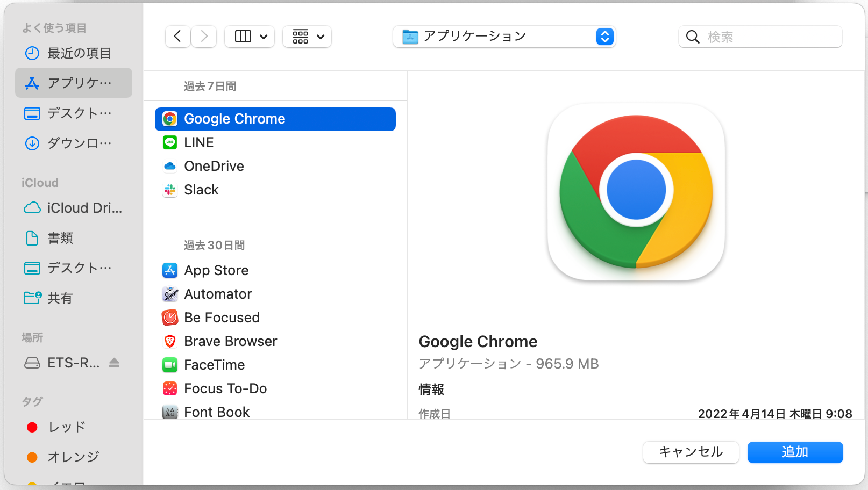Go forward with the right chevron button
Screen dimensions: 868x490
[x=204, y=37]
